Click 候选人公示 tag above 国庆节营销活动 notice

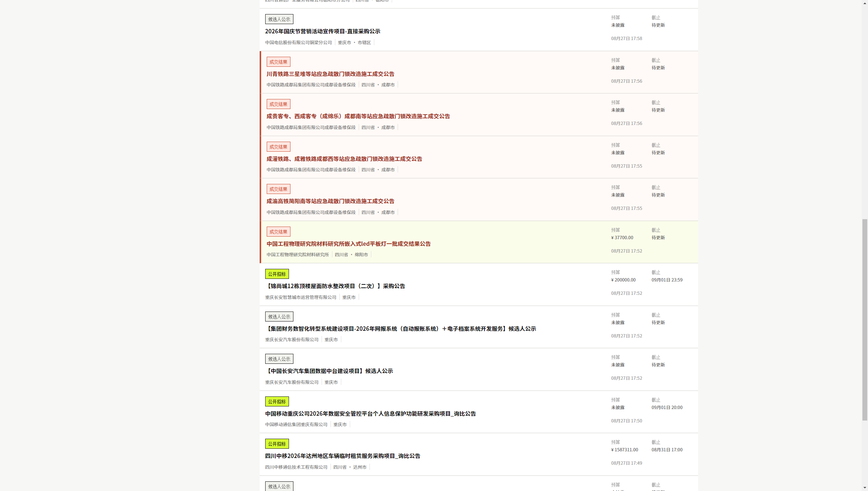[x=279, y=19]
